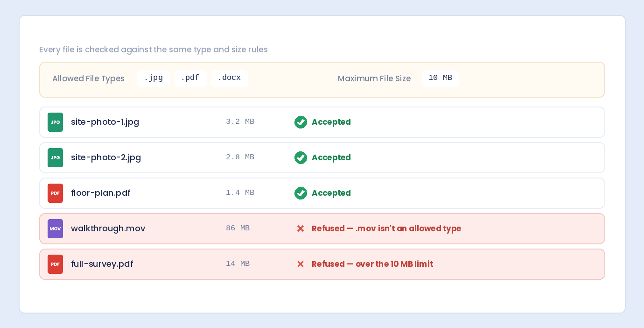Click the 1.4 MB size value
The width and height of the screenshot is (644, 328).
click(x=240, y=193)
